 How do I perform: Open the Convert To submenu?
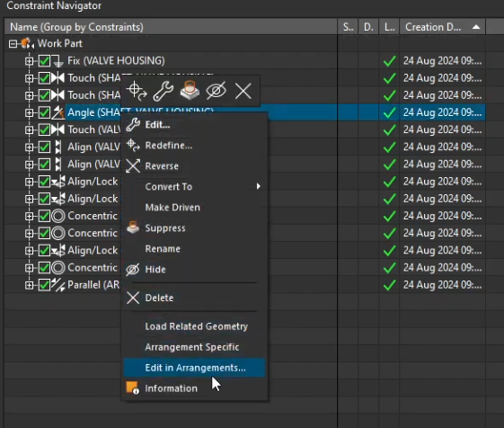click(194, 187)
